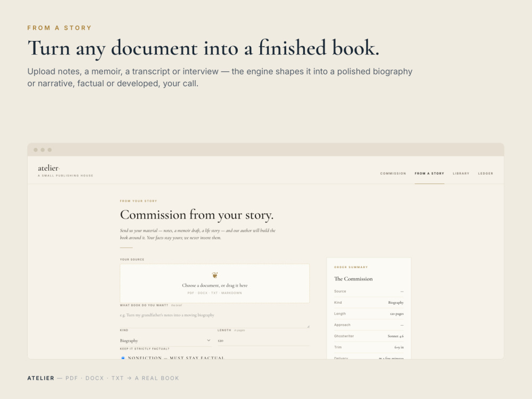Click the Approach row in order summary
Screen dimensions: 532x399
(369, 325)
